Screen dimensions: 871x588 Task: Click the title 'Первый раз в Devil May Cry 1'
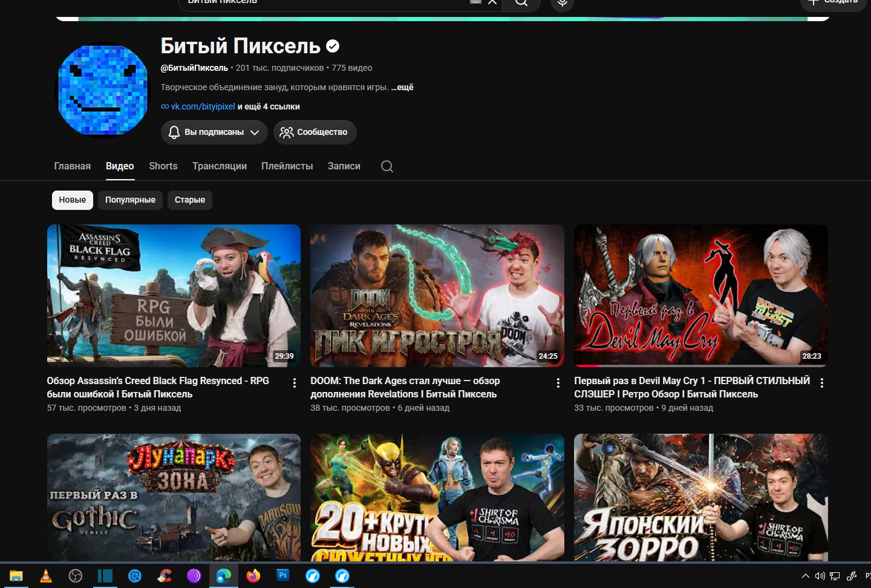(x=692, y=387)
